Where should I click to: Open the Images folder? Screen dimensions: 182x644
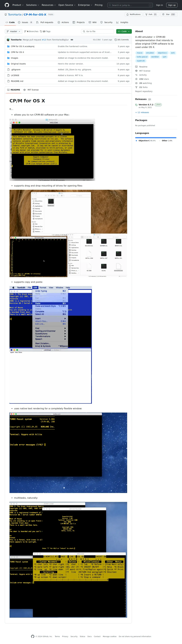click(15, 58)
